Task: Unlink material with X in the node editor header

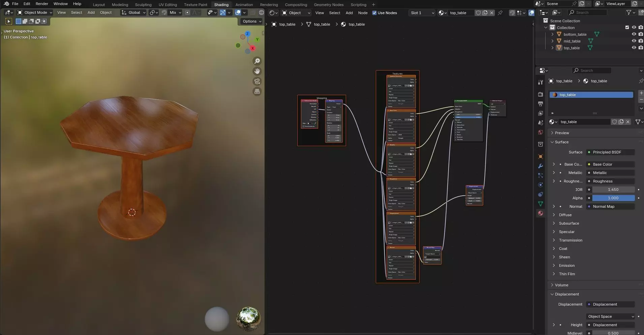Action: [492, 13]
